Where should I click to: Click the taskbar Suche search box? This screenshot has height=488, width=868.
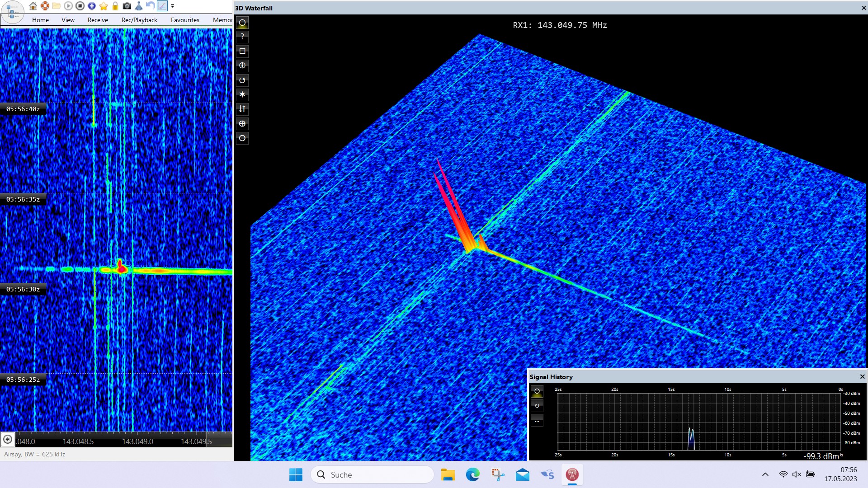pyautogui.click(x=372, y=474)
